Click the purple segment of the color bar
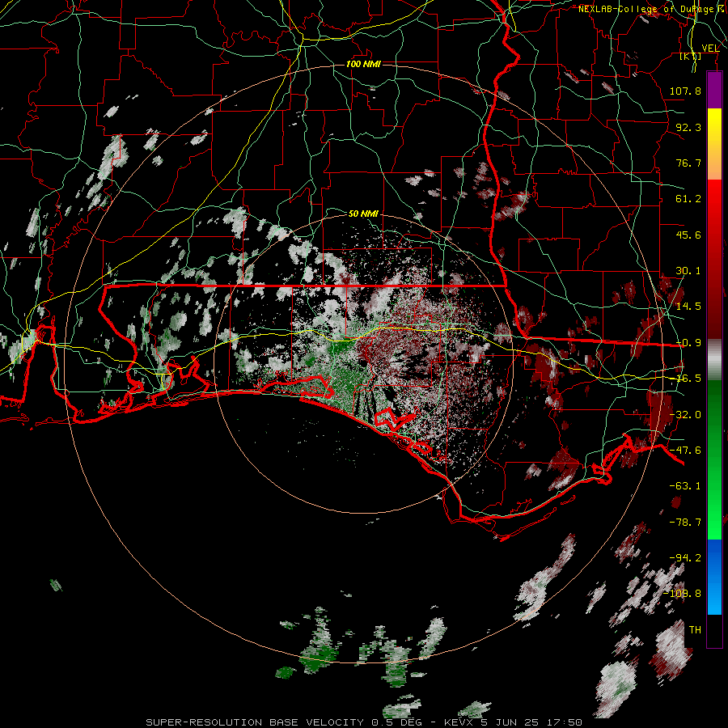Screen dimensions: 728x728 (714, 90)
